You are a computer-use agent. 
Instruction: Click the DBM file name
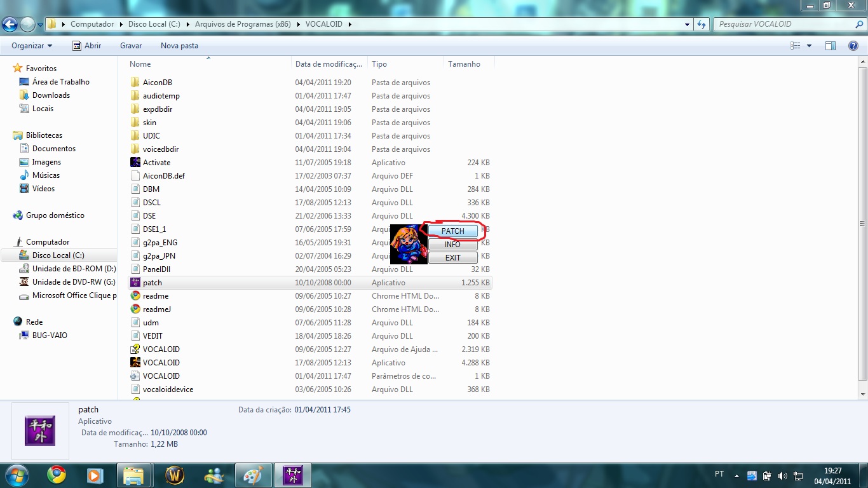pyautogui.click(x=151, y=189)
